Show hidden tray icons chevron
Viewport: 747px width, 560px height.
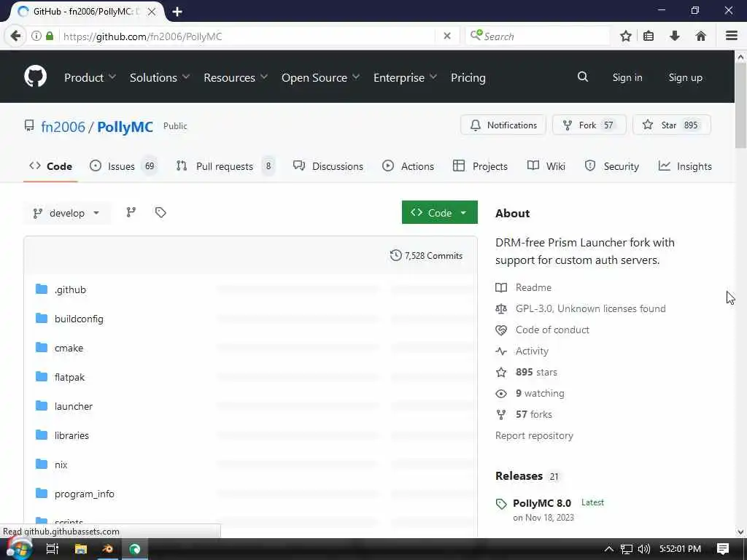[x=609, y=549]
